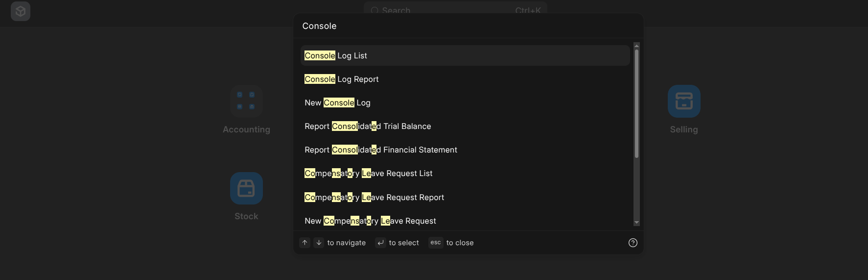The height and width of the screenshot is (280, 868).
Task: Open the Accounting workspace icon
Action: tap(246, 101)
